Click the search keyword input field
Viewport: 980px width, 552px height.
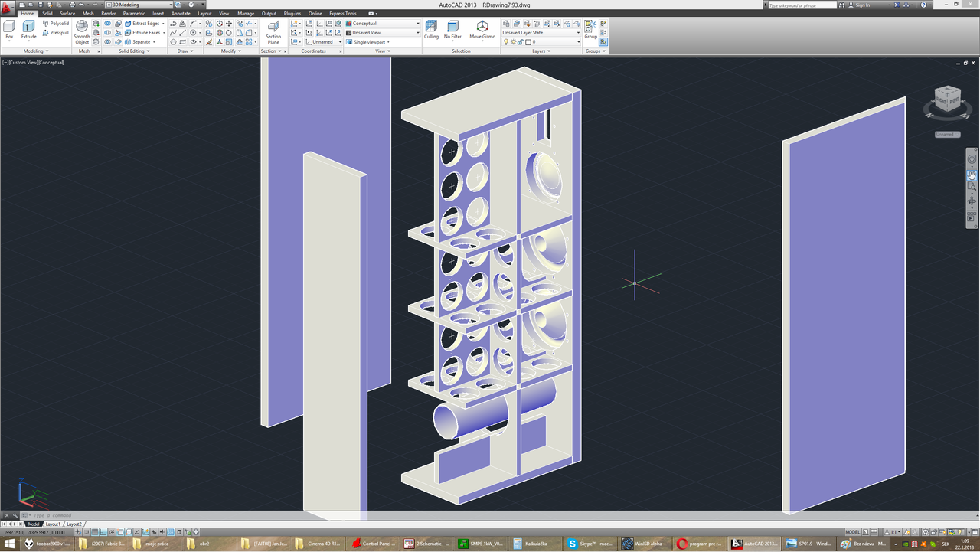point(803,5)
